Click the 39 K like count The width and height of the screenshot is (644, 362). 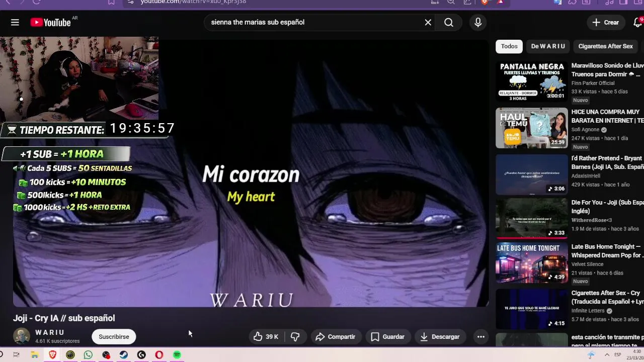(272, 337)
